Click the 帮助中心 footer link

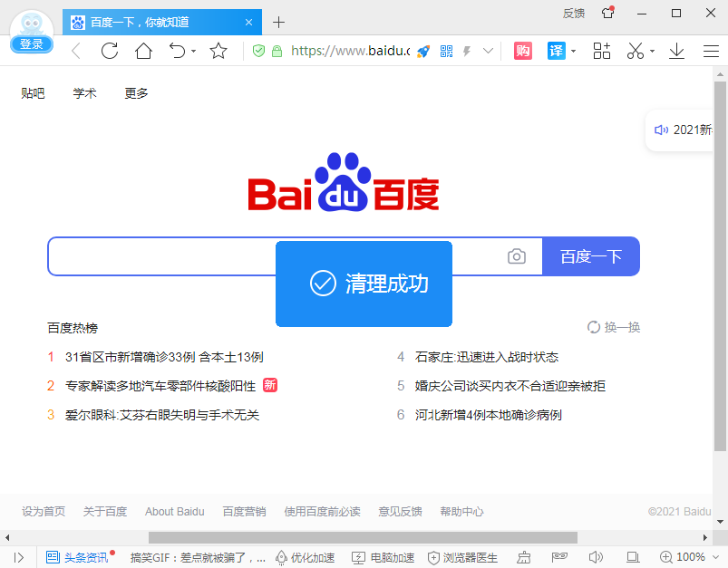click(462, 512)
